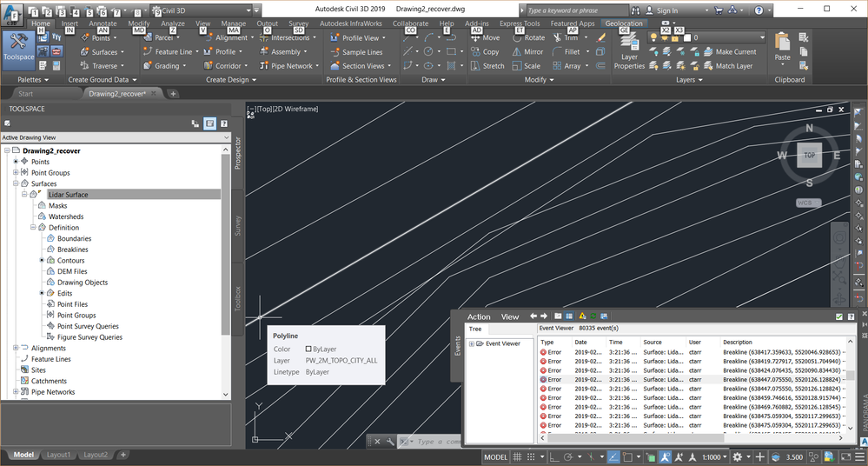Viewport: 868px width, 466px height.
Task: Click the ByLayer color swatch in Polyline tooltip
Action: pos(308,349)
